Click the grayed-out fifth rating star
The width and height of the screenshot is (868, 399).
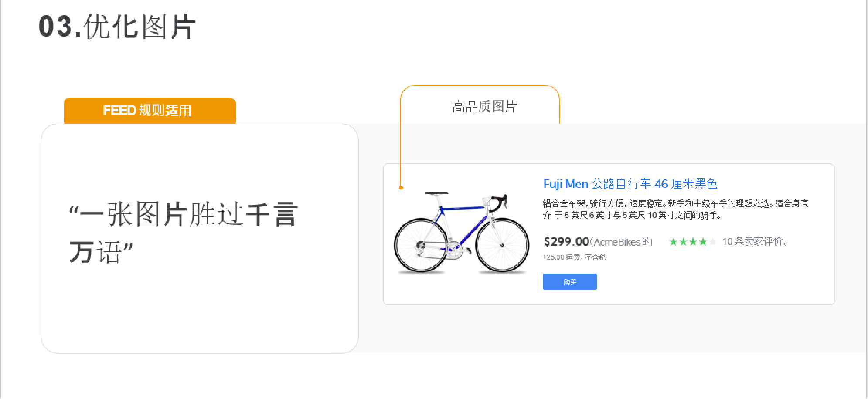click(x=714, y=242)
